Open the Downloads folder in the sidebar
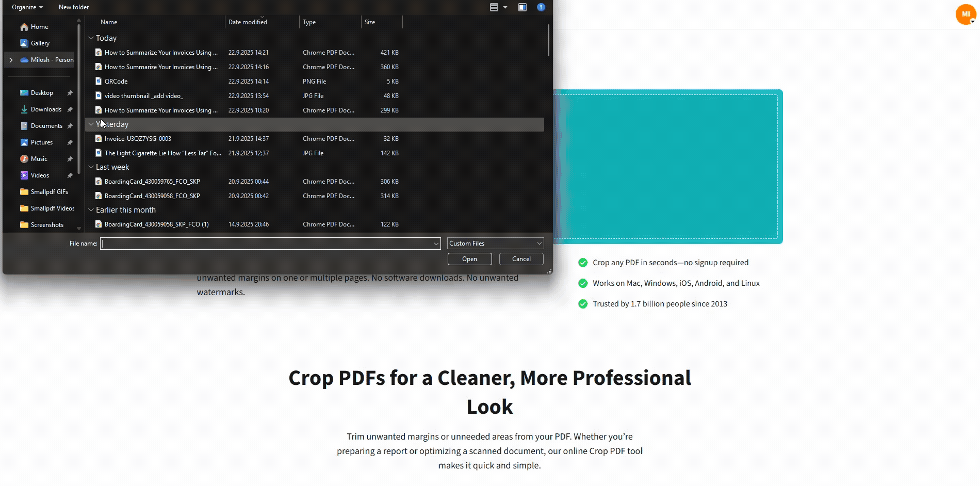980x486 pixels. coord(46,109)
